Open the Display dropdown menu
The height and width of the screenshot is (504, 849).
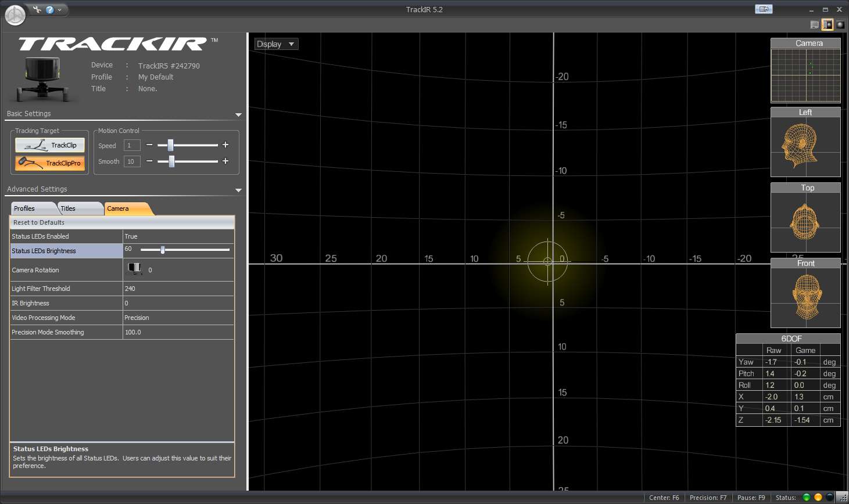(276, 44)
